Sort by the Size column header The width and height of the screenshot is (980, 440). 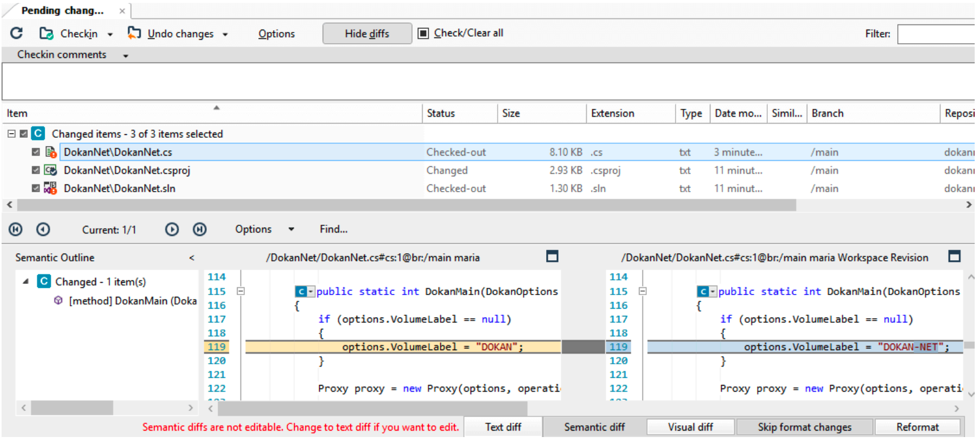(541, 113)
